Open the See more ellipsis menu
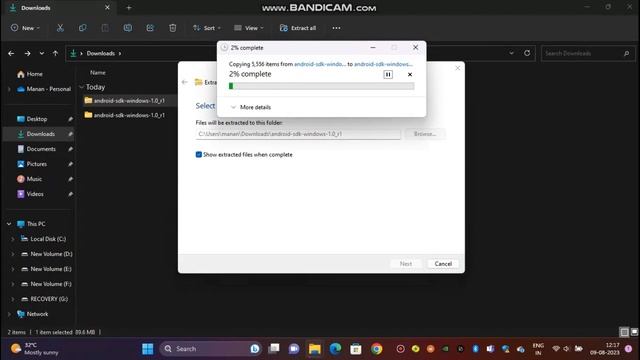This screenshot has height=360, width=640. click(336, 28)
